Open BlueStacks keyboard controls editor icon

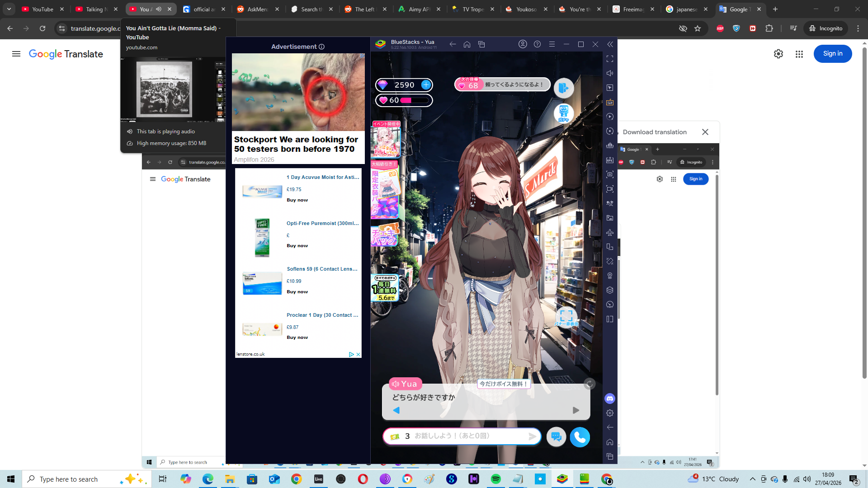click(x=610, y=102)
